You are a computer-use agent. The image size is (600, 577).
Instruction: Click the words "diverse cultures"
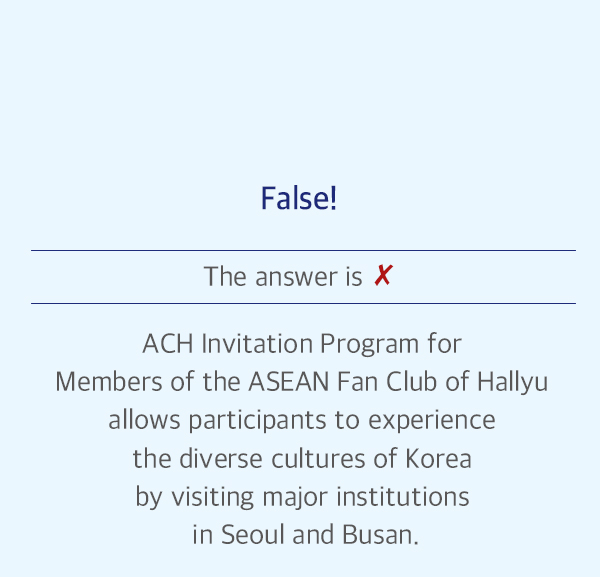[272, 458]
